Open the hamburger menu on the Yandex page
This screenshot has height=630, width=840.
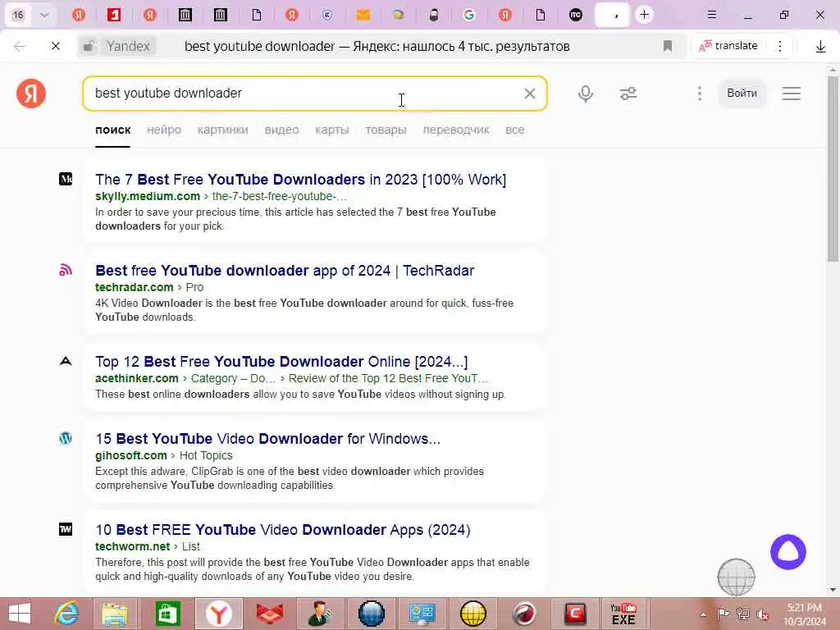click(792, 94)
